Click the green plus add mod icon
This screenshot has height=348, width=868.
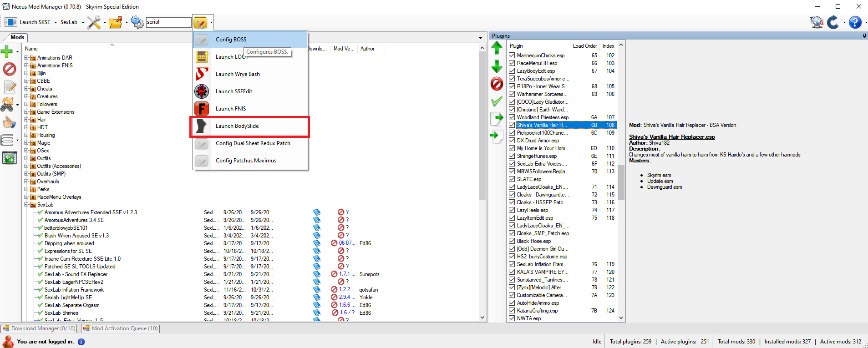(x=7, y=51)
